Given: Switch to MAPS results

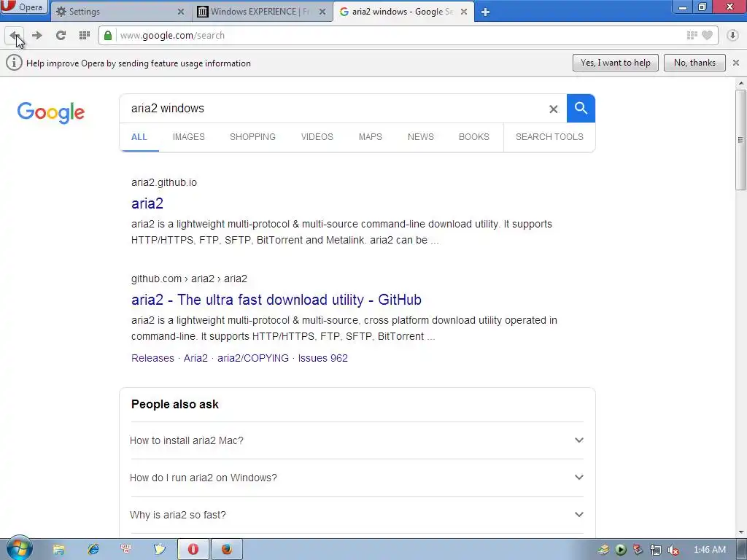Looking at the screenshot, I should (x=370, y=137).
